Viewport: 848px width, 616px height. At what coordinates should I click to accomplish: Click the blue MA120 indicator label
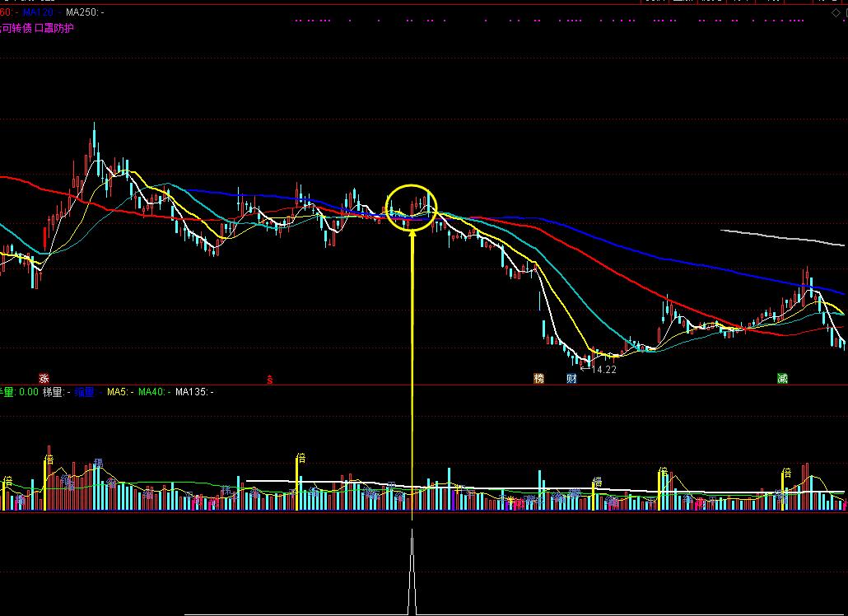pos(38,13)
